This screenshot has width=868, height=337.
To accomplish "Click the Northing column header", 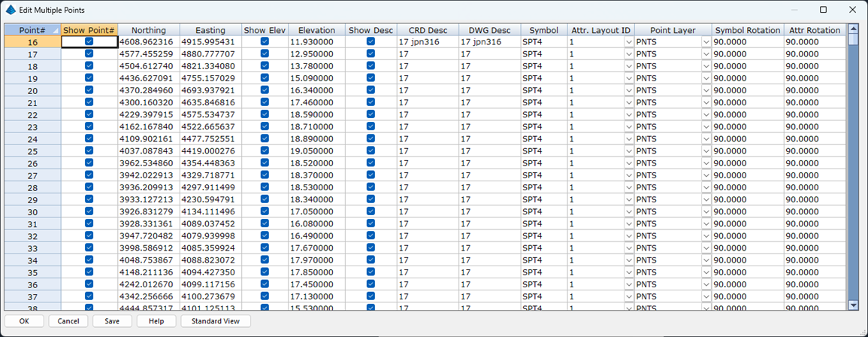I will coord(148,30).
